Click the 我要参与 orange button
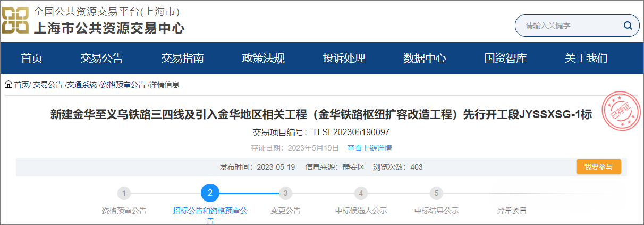This screenshot has height=225, width=644. pos(598,167)
